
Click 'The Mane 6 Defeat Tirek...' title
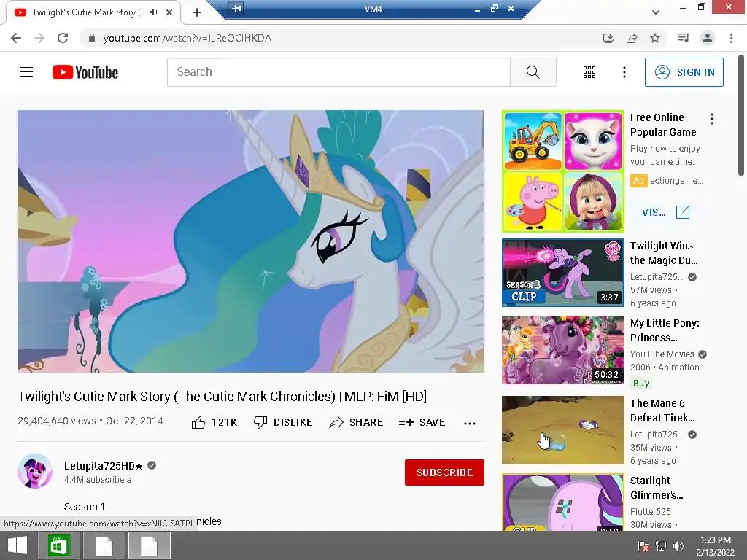662,411
